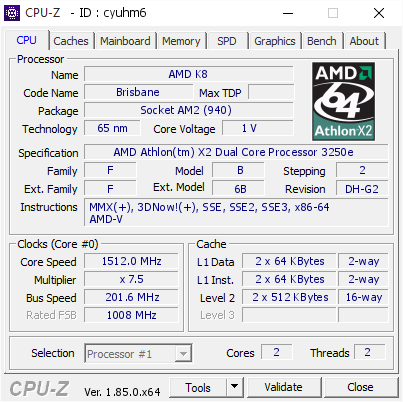This screenshot has width=403, height=402.
Task: Open the Mainboard tab
Action: pyautogui.click(x=125, y=41)
